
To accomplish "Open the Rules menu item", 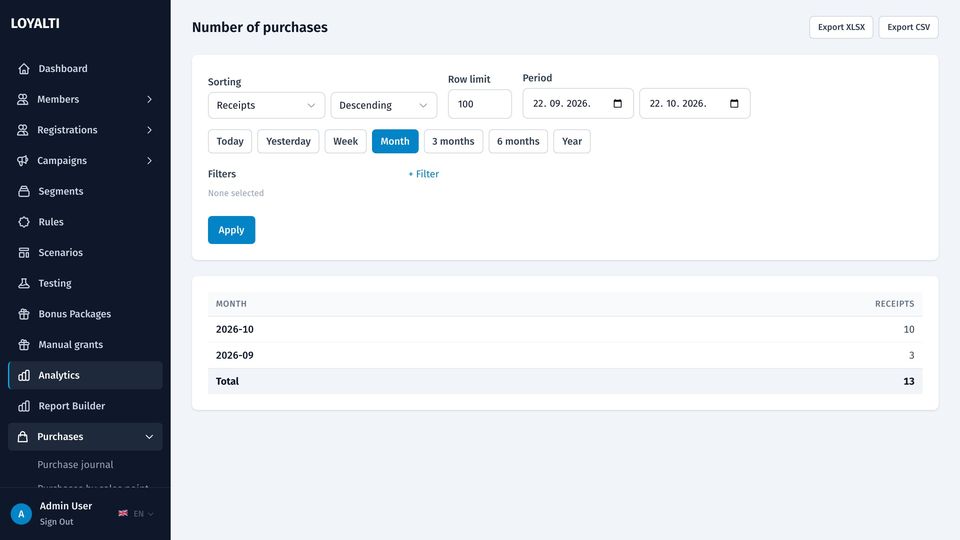I will [x=85, y=222].
